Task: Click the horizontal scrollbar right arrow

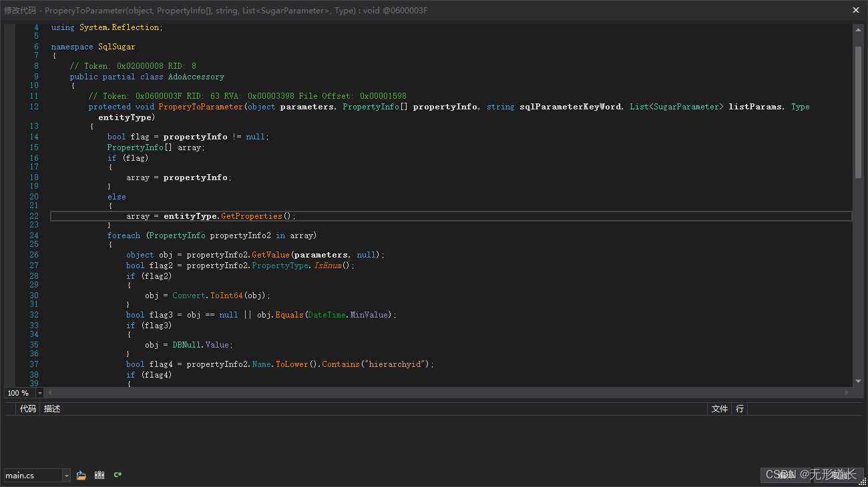Action: point(848,393)
